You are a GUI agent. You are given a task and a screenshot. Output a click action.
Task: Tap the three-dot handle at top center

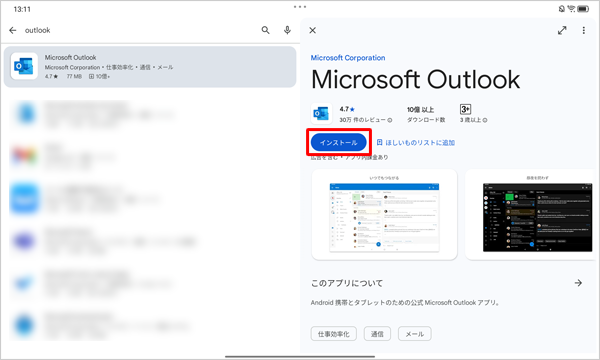[300, 7]
